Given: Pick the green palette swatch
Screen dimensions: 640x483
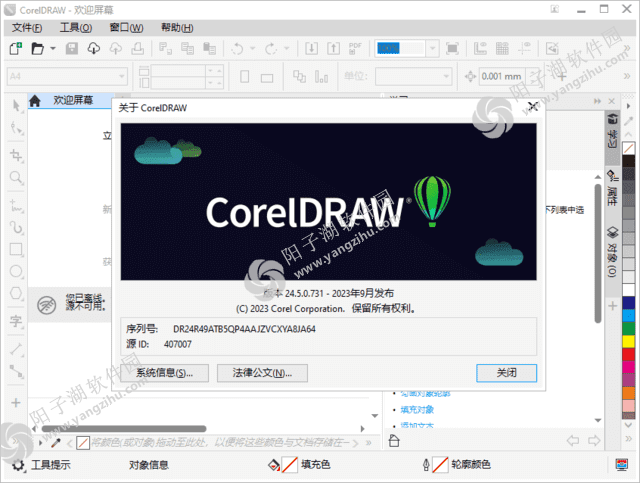Looking at the screenshot, I should click(x=629, y=328).
